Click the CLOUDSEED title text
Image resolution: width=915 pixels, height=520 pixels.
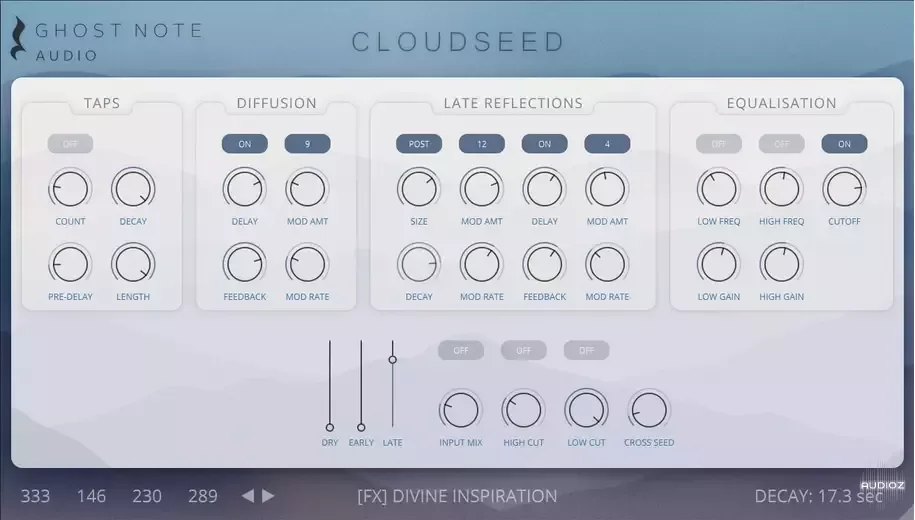tap(458, 42)
